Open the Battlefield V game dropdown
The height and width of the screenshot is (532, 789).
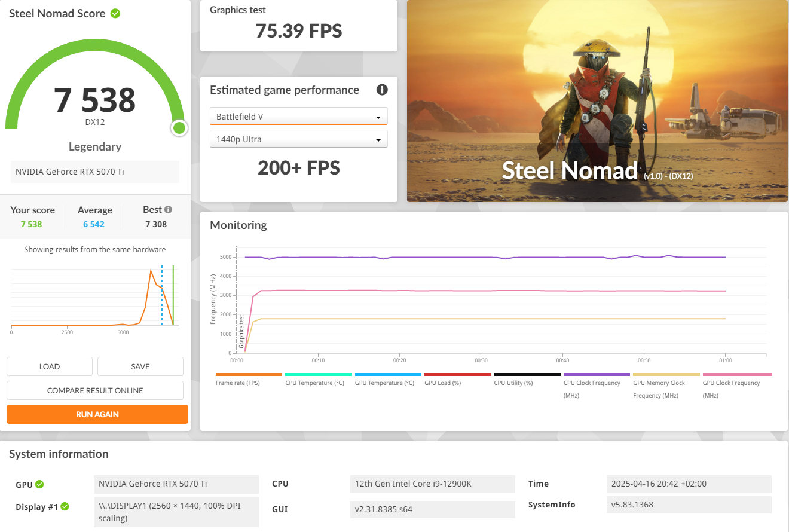coord(299,117)
